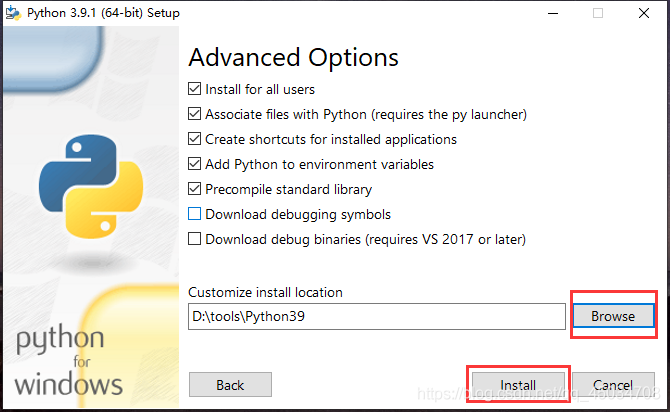The height and width of the screenshot is (412, 670).
Task: Toggle Add Python to environment variables
Action: [194, 164]
